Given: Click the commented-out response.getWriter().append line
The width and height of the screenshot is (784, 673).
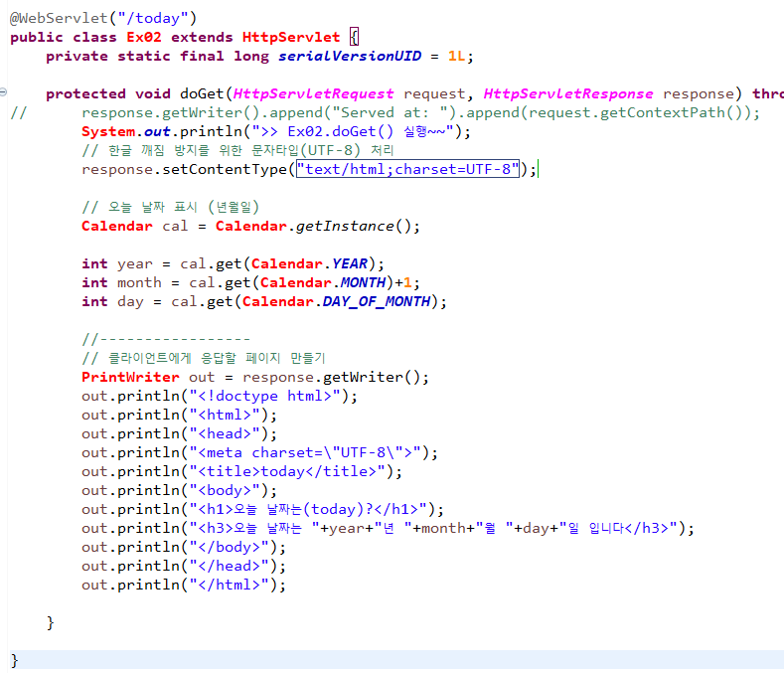Looking at the screenshot, I should (x=420, y=112).
